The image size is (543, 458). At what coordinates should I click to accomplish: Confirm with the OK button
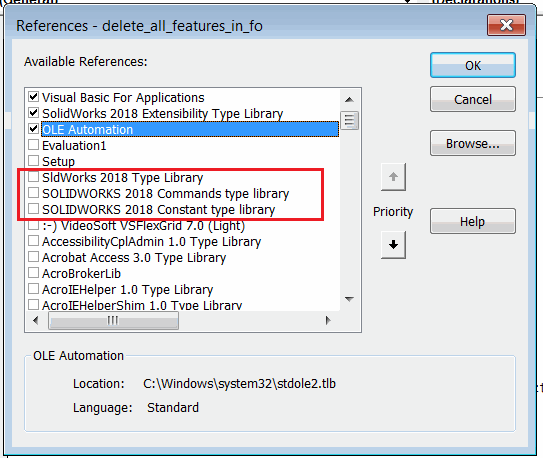coord(473,65)
